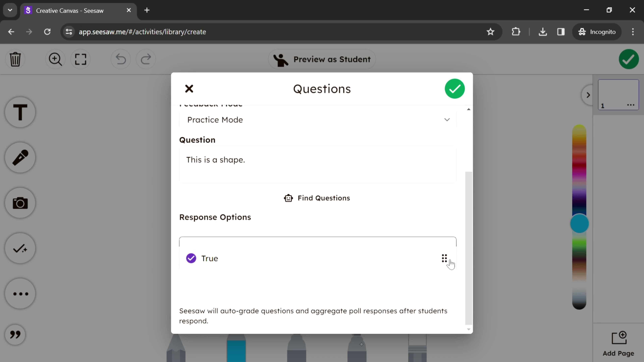Drag the response option drag handle
644x362 pixels.
point(444,258)
